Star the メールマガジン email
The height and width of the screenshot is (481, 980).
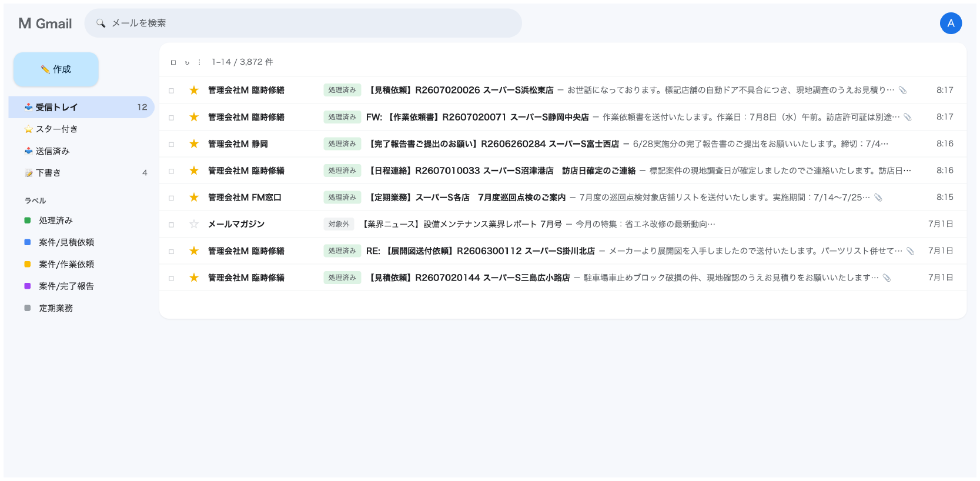[194, 224]
